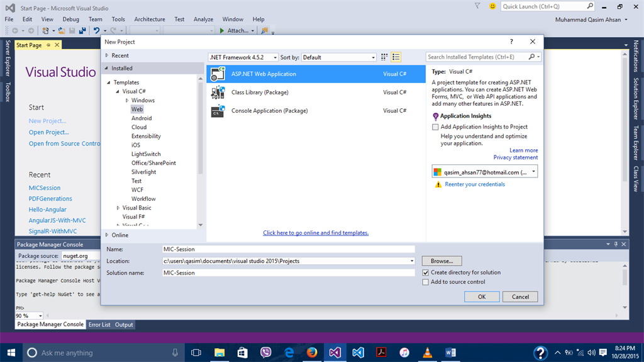The height and width of the screenshot is (362, 644).
Task: Click link to find templates online
Action: 316,233
